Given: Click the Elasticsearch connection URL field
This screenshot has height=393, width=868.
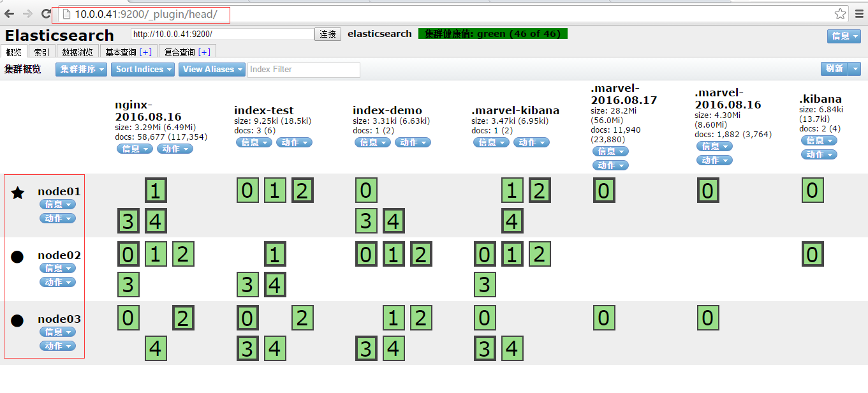Looking at the screenshot, I should (x=222, y=34).
